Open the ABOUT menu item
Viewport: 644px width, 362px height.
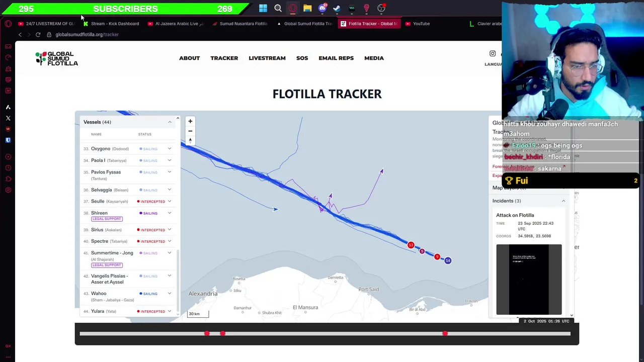point(189,58)
